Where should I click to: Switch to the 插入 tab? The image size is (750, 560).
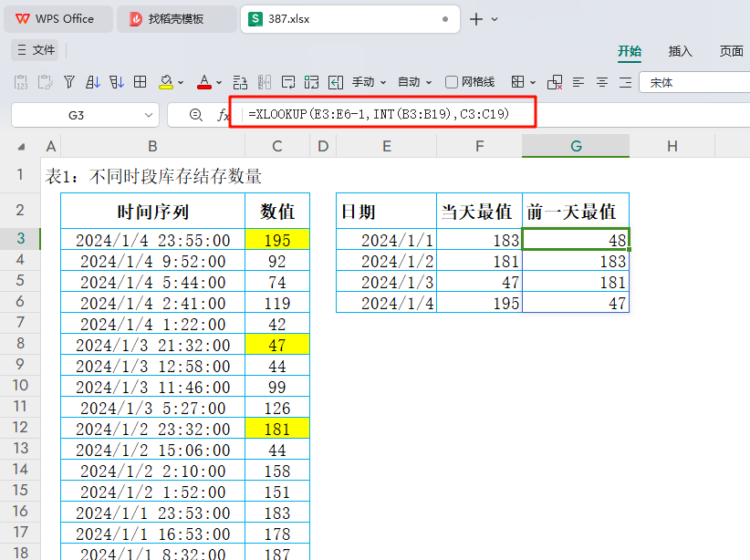tap(680, 51)
